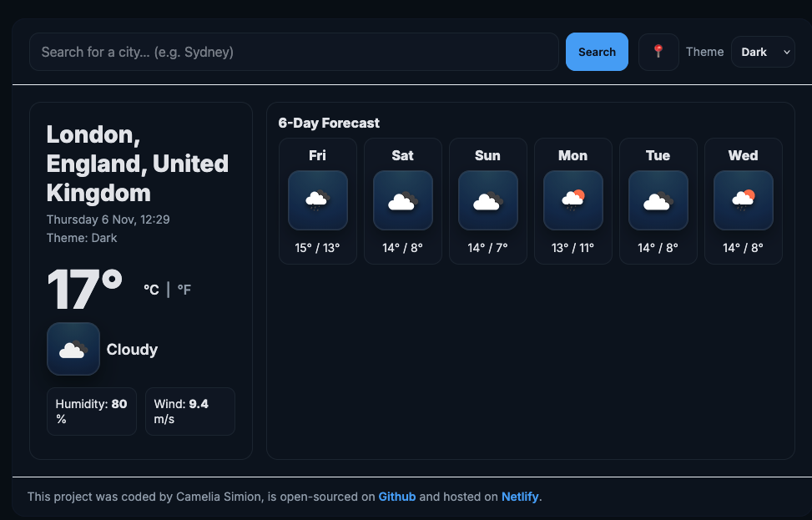Click Wednesday's rainy weather icon
Screen dimensions: 812x520
(743, 199)
